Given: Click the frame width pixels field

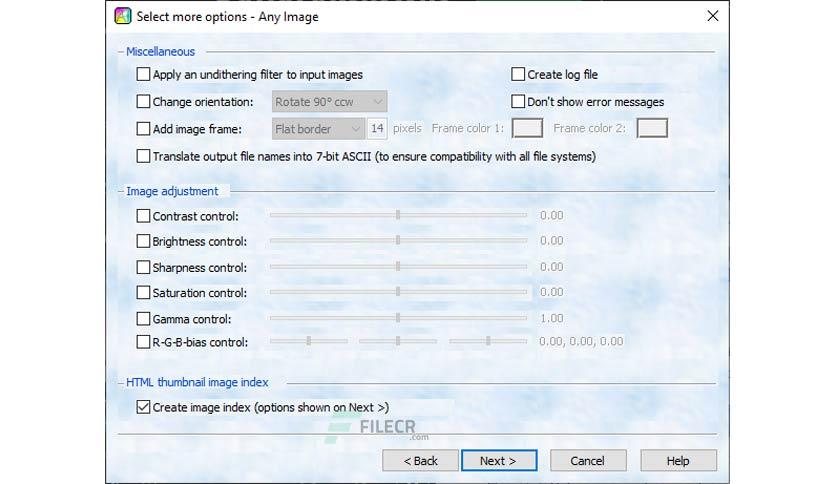Looking at the screenshot, I should pos(377,128).
